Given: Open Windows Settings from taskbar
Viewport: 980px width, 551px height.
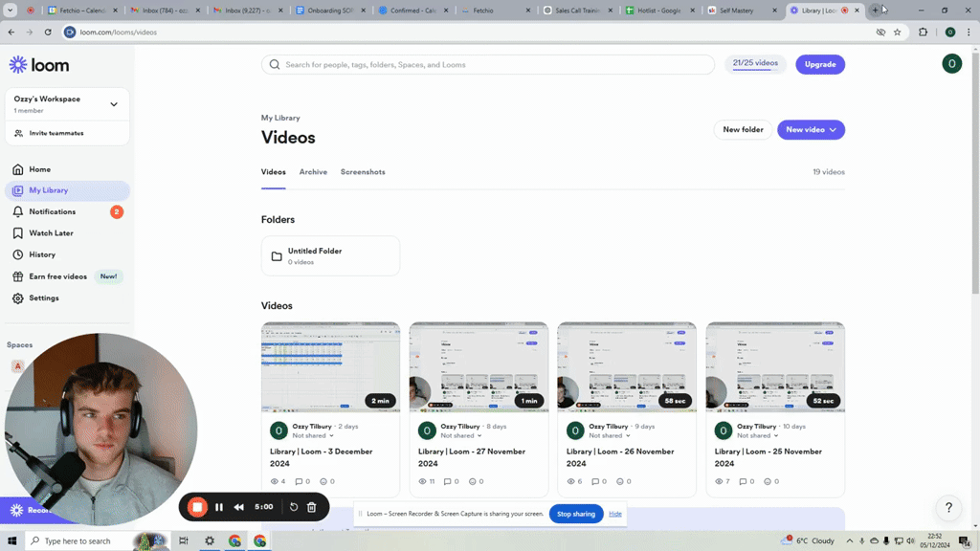Looking at the screenshot, I should 210,541.
